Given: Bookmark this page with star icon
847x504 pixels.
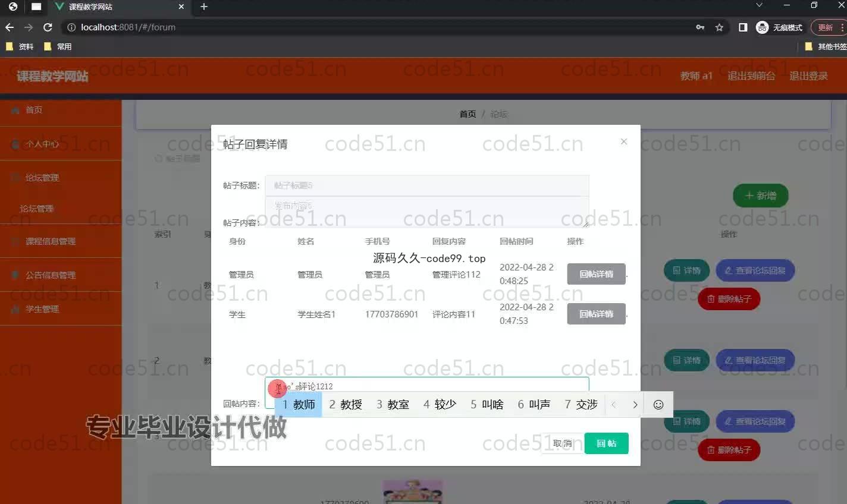Looking at the screenshot, I should tap(719, 27).
